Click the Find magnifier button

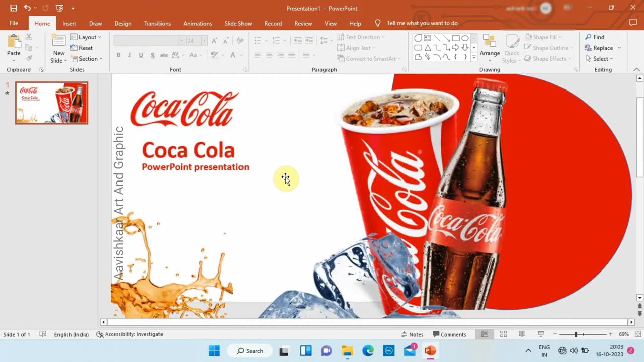coord(595,37)
